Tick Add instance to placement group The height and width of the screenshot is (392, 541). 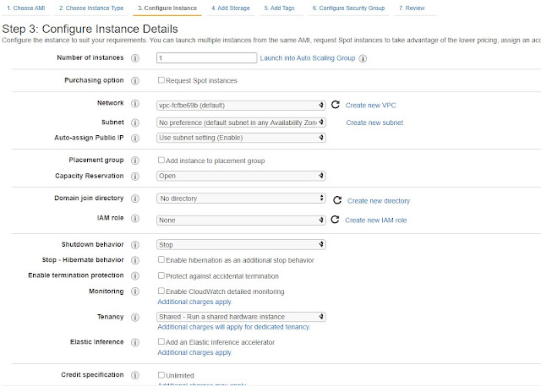tap(161, 160)
